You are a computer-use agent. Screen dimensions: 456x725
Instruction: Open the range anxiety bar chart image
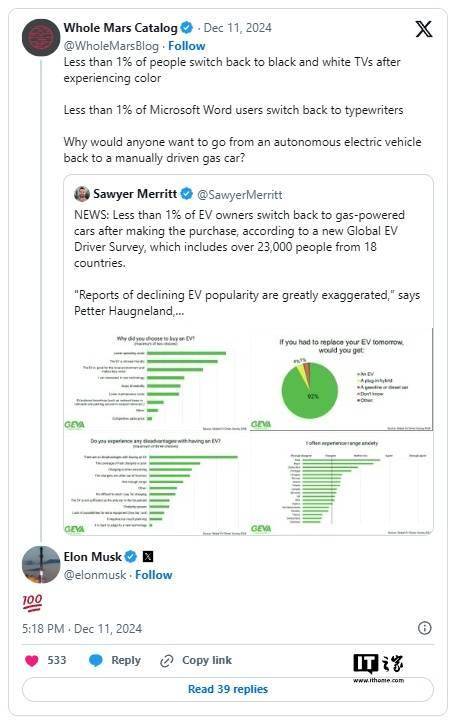[342, 484]
